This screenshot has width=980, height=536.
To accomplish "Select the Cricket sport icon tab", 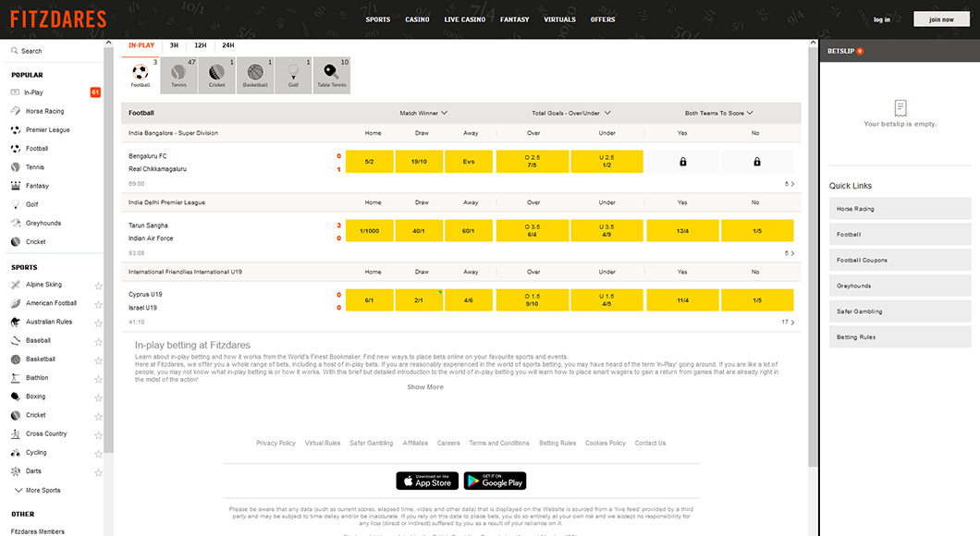I will click(217, 76).
